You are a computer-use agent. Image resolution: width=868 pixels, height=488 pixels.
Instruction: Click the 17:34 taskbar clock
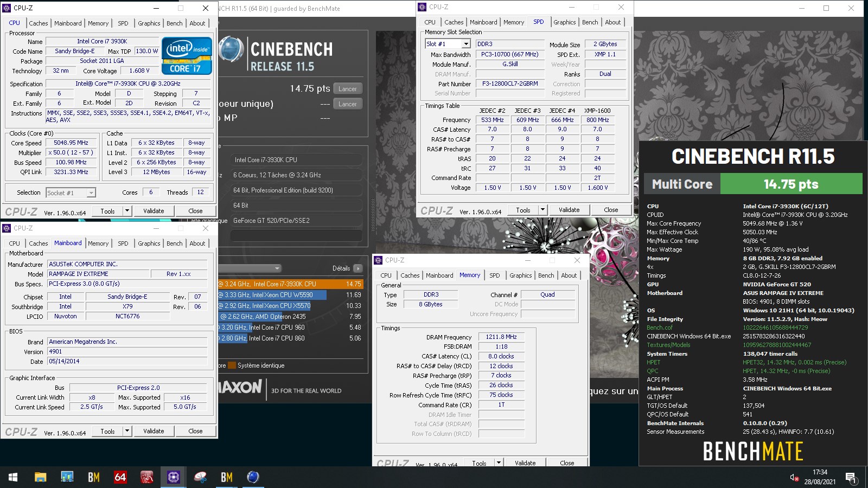[x=820, y=472]
